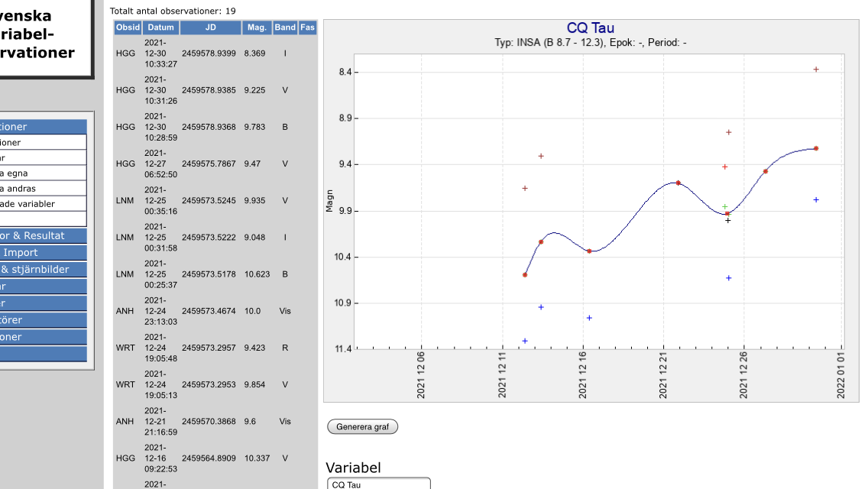Select the 'ade variabler' sidebar submenu item
Viewport: 868px width, 489px height.
43,204
